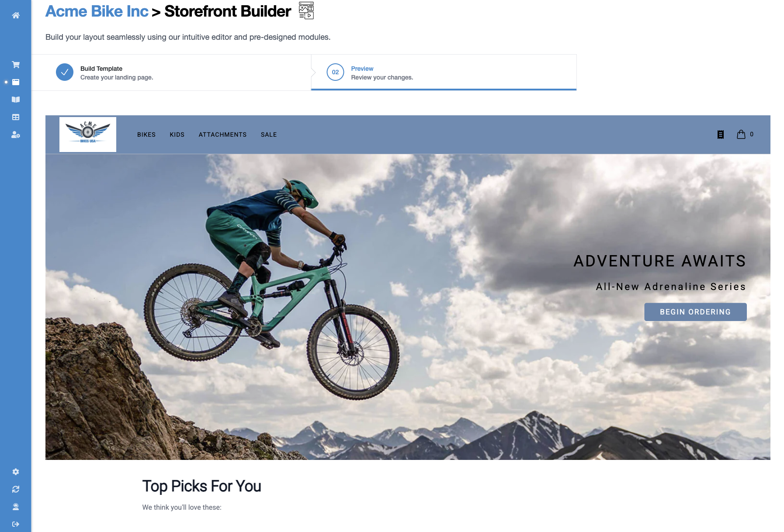Screen dimensions: 784x532
Task: Select the storefront window sidebar icon
Action: point(16,82)
